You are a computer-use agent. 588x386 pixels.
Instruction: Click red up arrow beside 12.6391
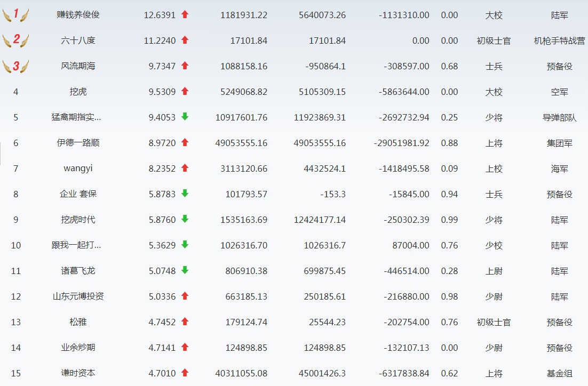tap(185, 14)
